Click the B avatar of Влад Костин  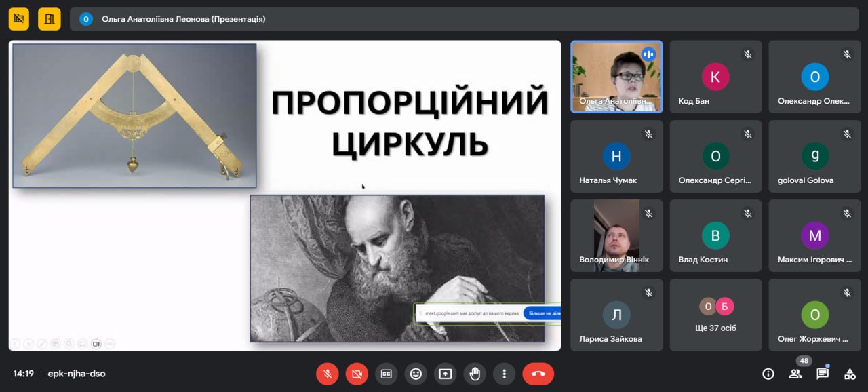click(715, 235)
